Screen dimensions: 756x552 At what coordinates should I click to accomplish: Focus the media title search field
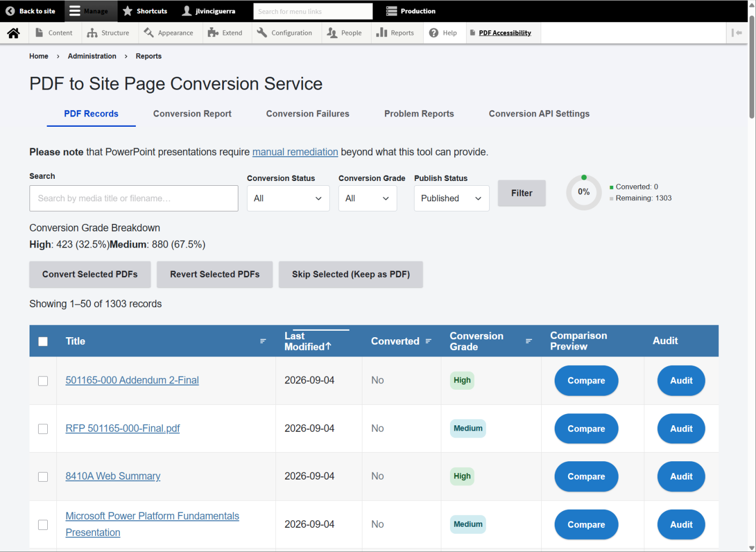pos(134,198)
